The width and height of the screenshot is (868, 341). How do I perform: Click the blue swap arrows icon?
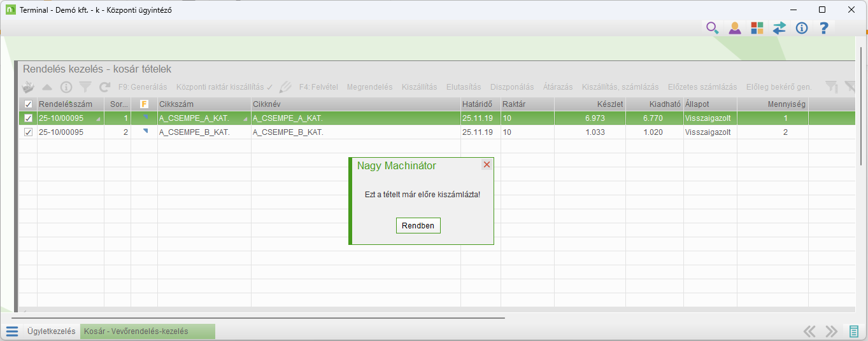[x=779, y=28]
